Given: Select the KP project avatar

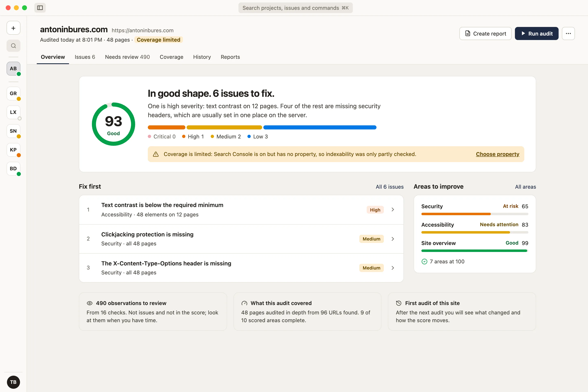Looking at the screenshot, I should click(13, 150).
